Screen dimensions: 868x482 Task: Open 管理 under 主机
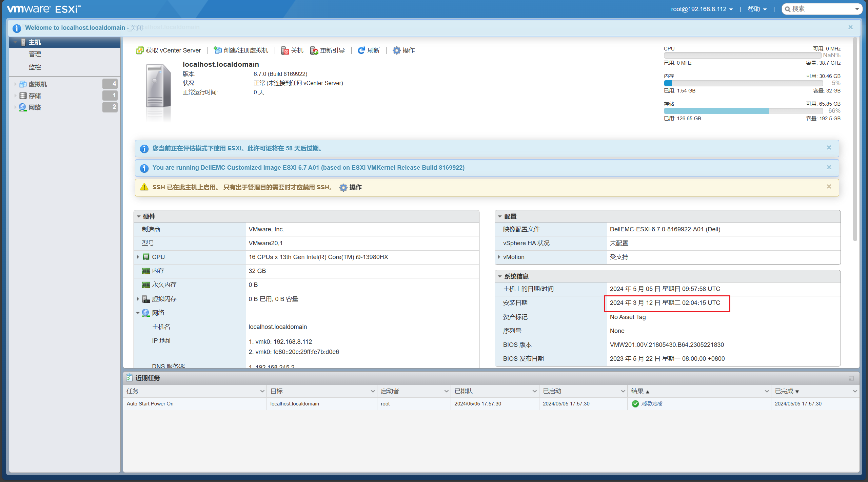35,54
